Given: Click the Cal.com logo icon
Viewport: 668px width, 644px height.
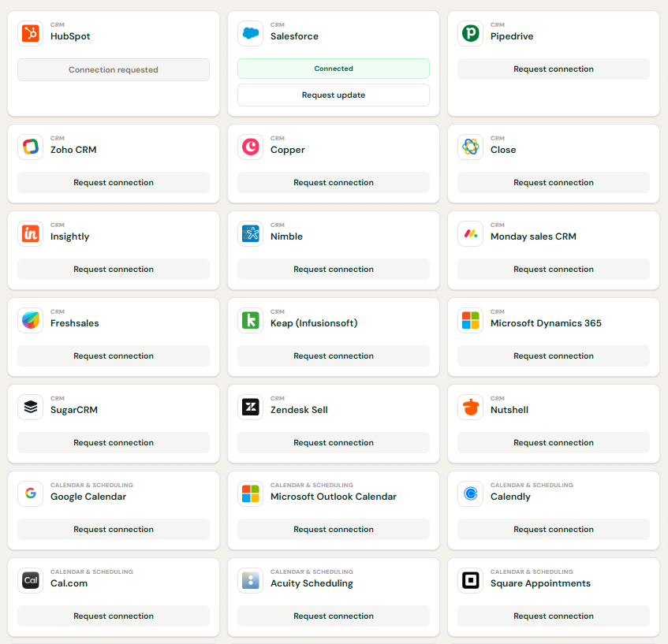Looking at the screenshot, I should tap(31, 580).
